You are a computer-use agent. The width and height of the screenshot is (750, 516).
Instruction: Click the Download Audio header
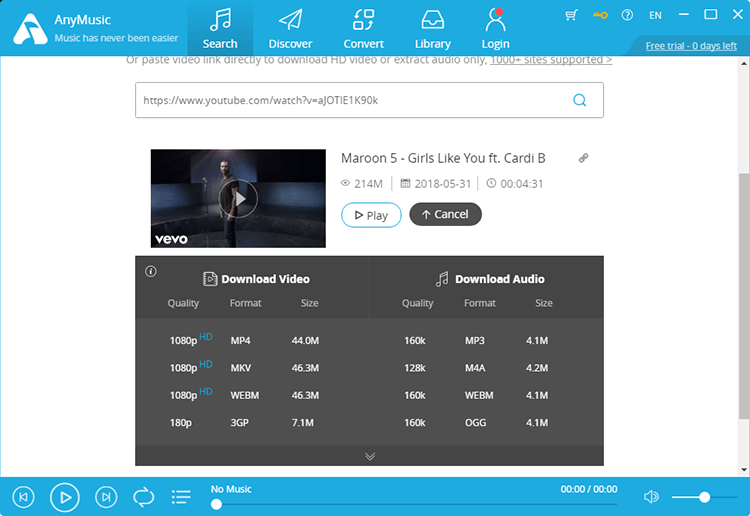pyautogui.click(x=490, y=279)
